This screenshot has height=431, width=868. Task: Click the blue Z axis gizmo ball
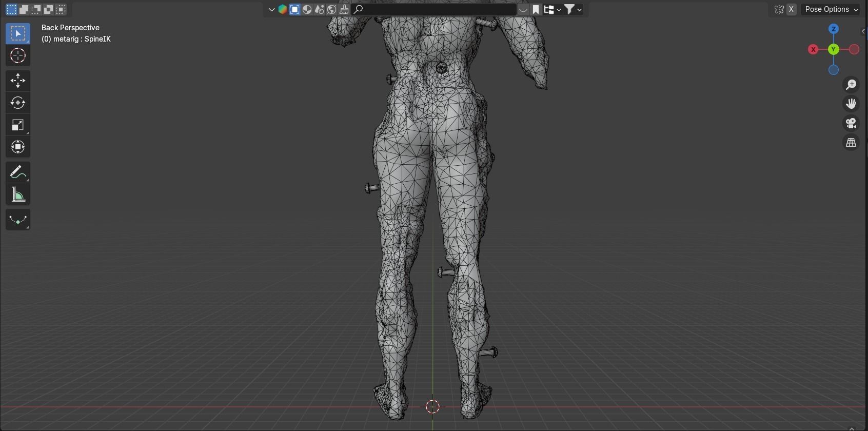[834, 29]
